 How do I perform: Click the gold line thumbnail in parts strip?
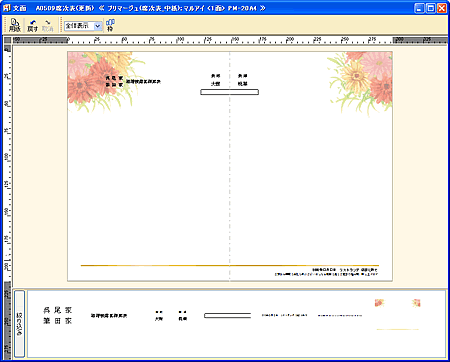pyautogui.click(x=398, y=329)
